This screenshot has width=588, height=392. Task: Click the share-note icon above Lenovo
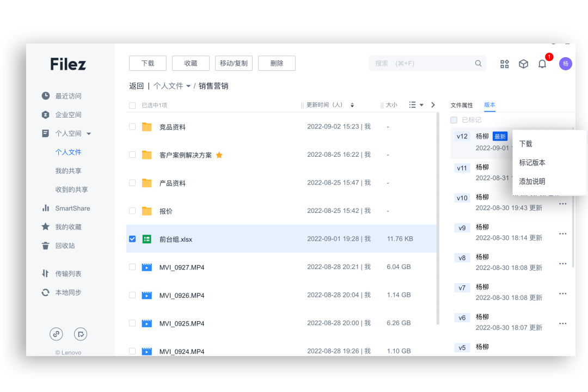[81, 334]
